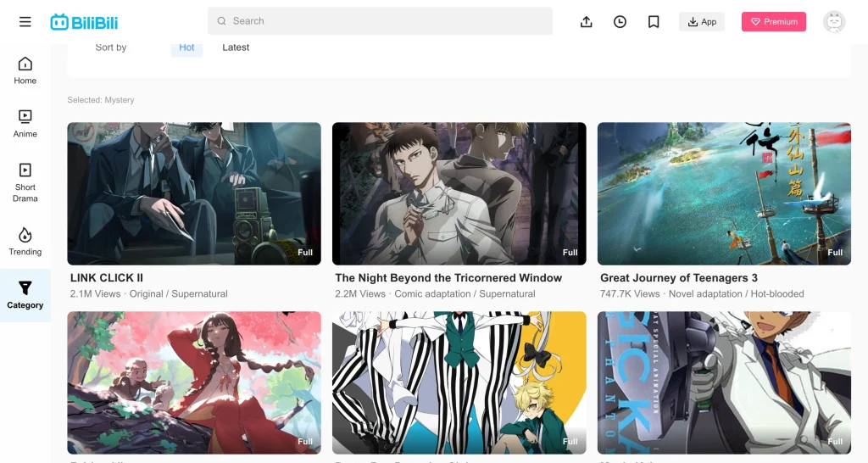The width and height of the screenshot is (868, 463).
Task: Click The Night Beyond the Tricornered Window title
Action: coord(448,278)
